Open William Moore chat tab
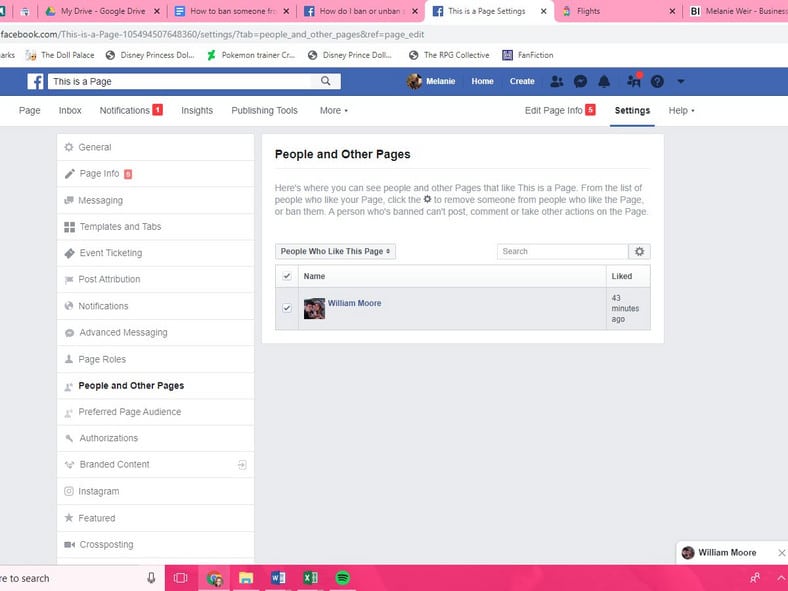 pos(727,553)
